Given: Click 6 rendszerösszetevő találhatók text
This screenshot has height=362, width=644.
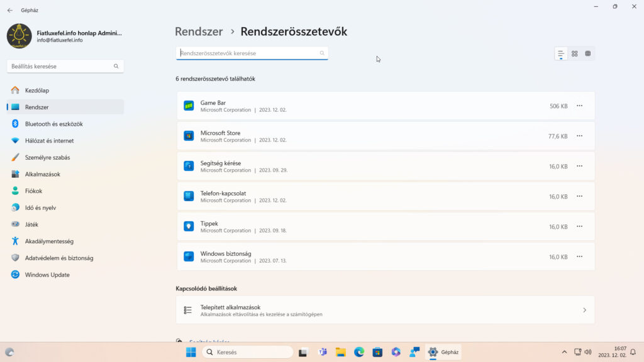Looking at the screenshot, I should pyautogui.click(x=216, y=79).
